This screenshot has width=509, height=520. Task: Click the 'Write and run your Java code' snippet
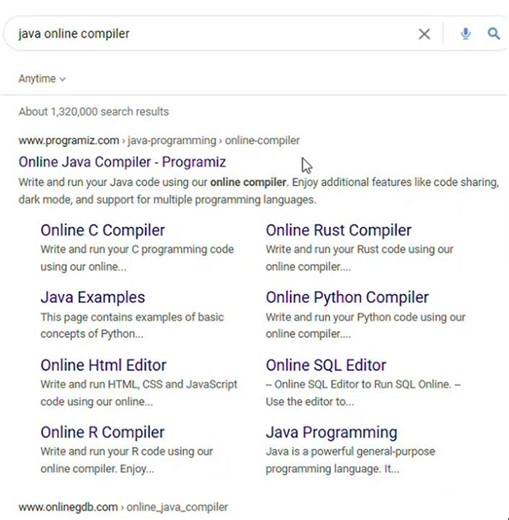(259, 191)
